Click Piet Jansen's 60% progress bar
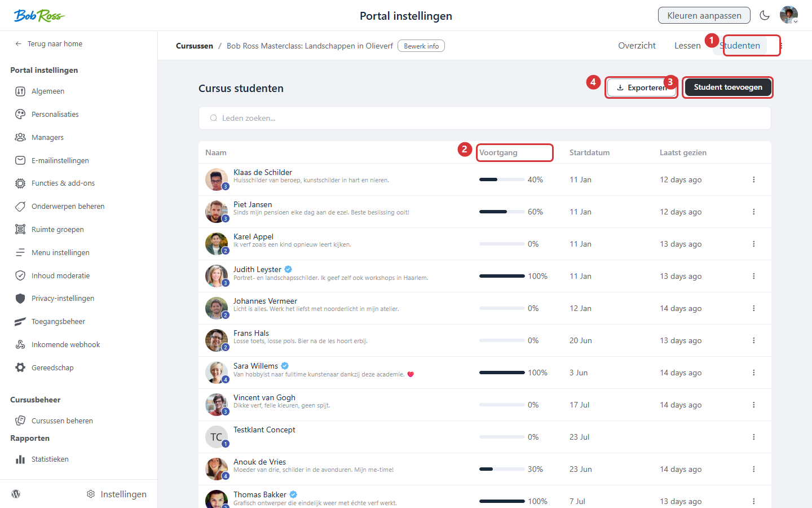This screenshot has width=812, height=508. [502, 212]
